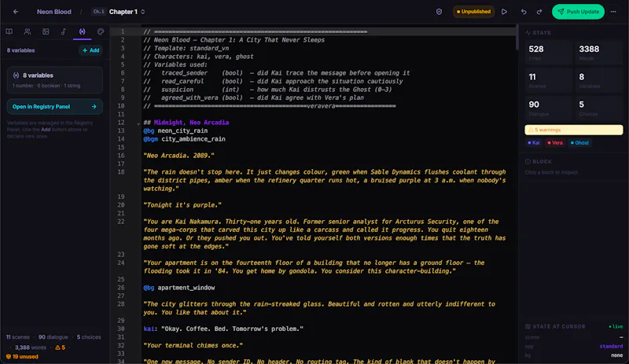629x364 pixels.
Task: Click the 8 variables summary card
Action: (x=54, y=79)
